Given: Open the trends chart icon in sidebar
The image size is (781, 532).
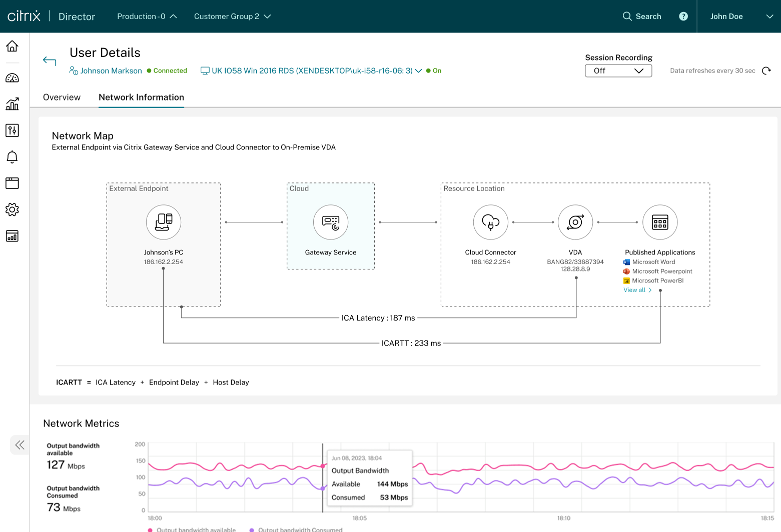Looking at the screenshot, I should (12, 104).
